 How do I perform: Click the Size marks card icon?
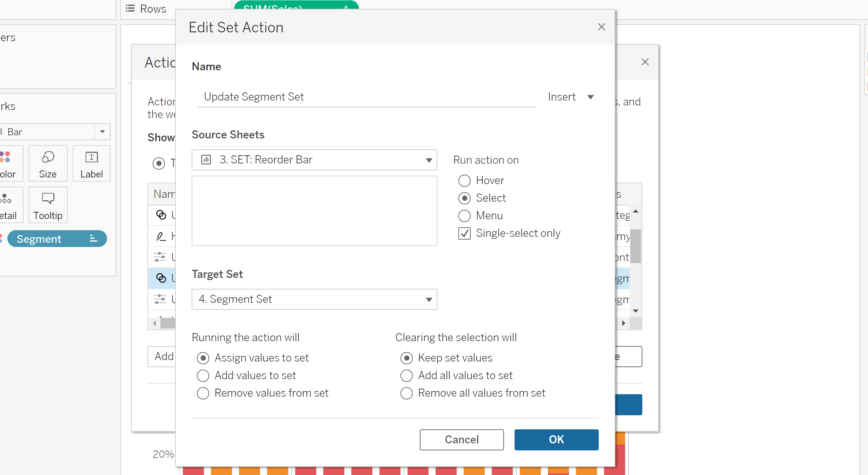(x=48, y=157)
